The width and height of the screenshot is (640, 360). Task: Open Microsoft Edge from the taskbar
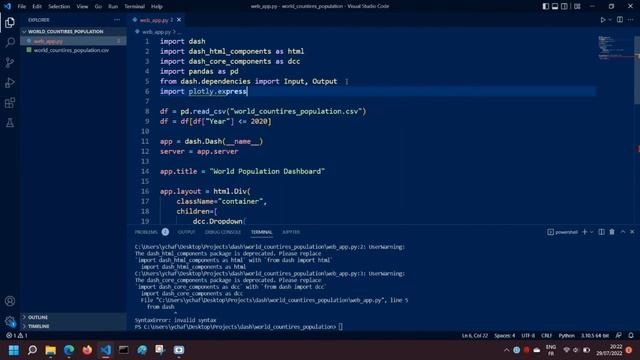(x=69, y=350)
